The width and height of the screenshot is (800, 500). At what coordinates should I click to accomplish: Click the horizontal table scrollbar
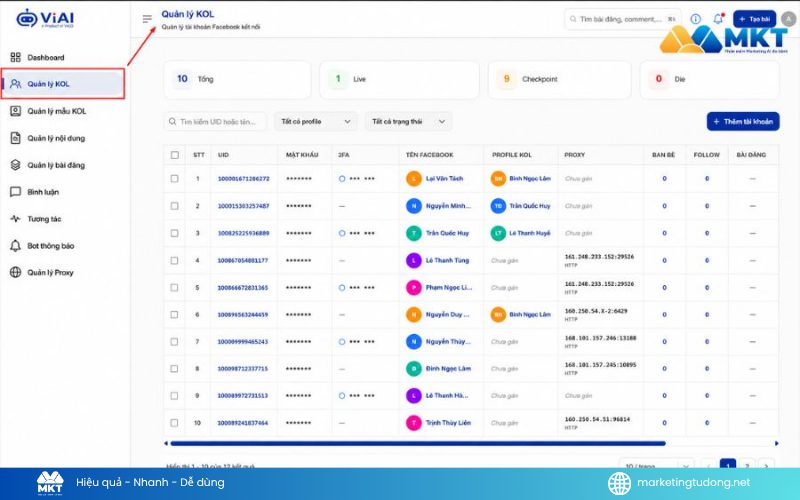pos(418,443)
